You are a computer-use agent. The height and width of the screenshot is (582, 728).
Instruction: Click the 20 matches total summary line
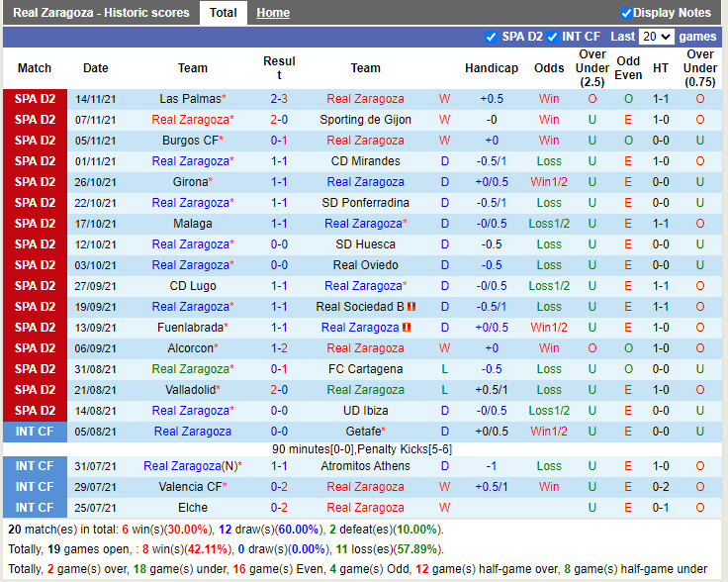pyautogui.click(x=226, y=530)
